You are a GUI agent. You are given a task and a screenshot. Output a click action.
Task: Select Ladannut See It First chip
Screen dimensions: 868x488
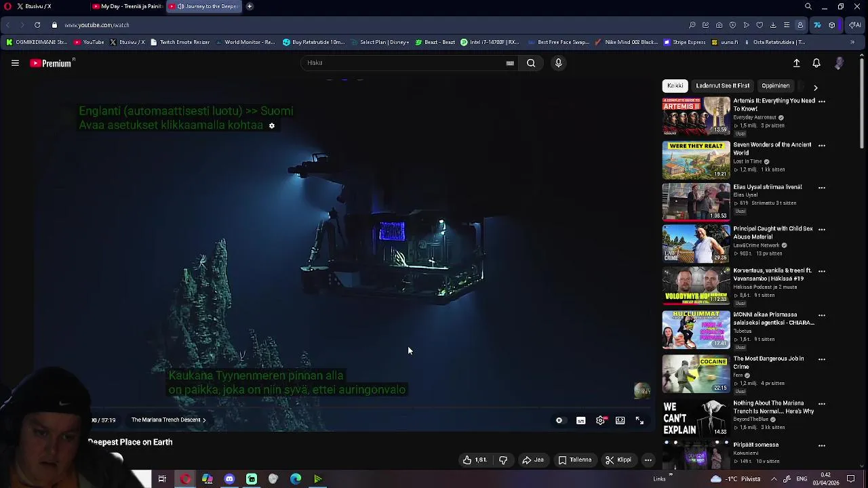722,86
